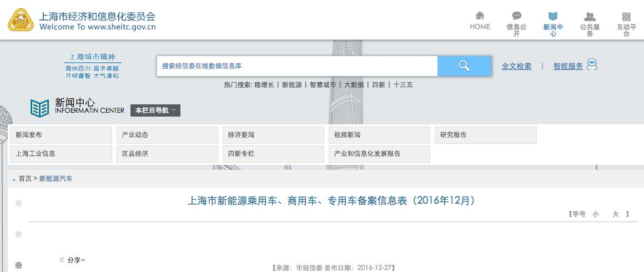Click the 信息公开 speech bubble icon
644x272 pixels.
(x=517, y=16)
